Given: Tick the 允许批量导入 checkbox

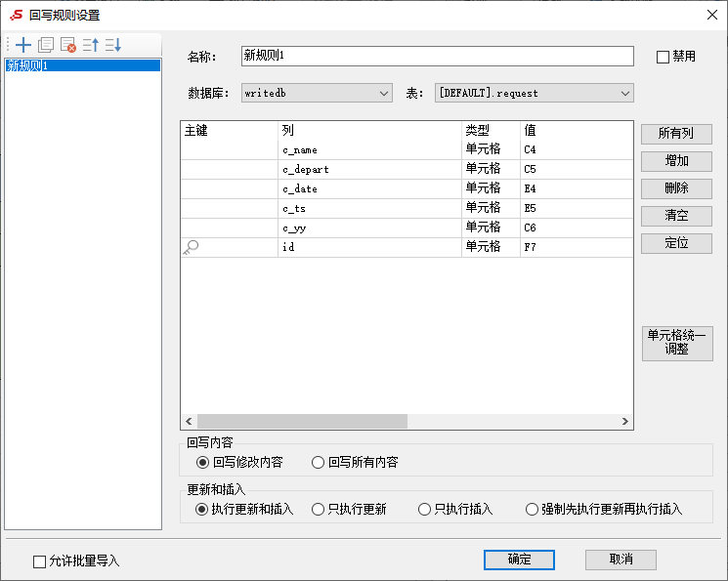Looking at the screenshot, I should [x=39, y=561].
